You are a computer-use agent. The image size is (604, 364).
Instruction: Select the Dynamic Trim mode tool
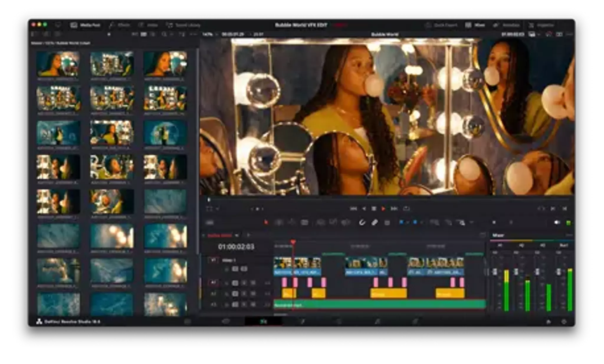coord(292,222)
